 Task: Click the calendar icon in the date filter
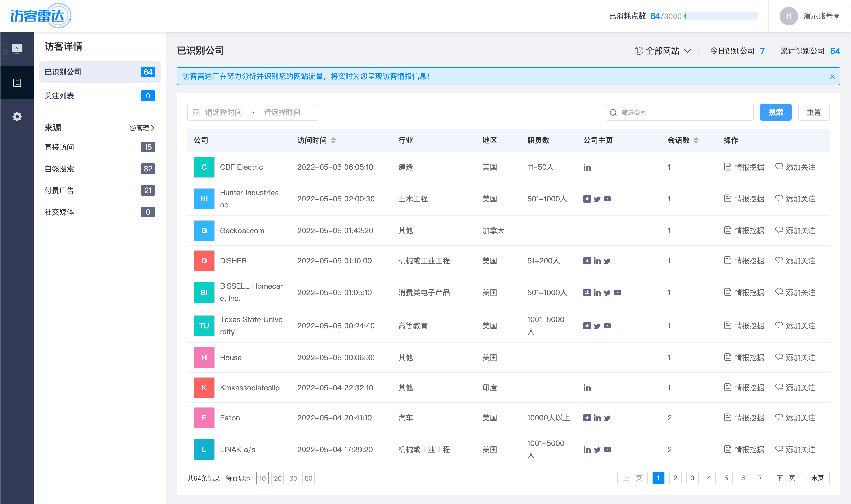(x=196, y=112)
